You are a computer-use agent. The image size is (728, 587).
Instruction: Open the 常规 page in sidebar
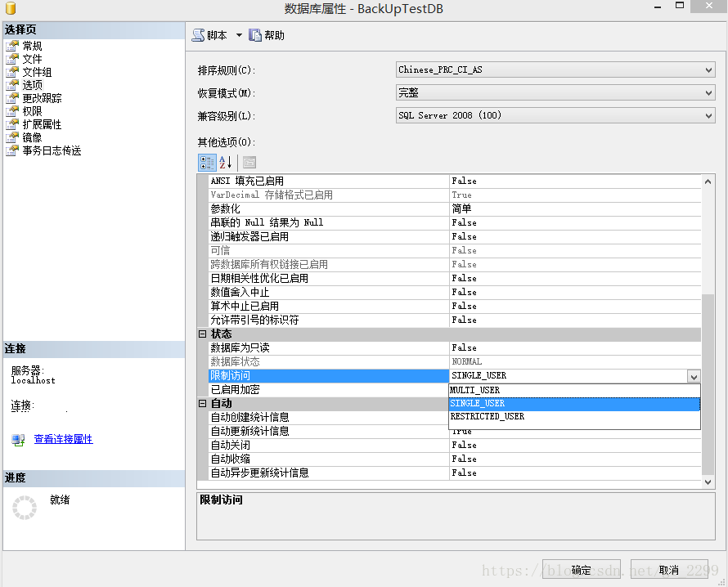(32, 47)
